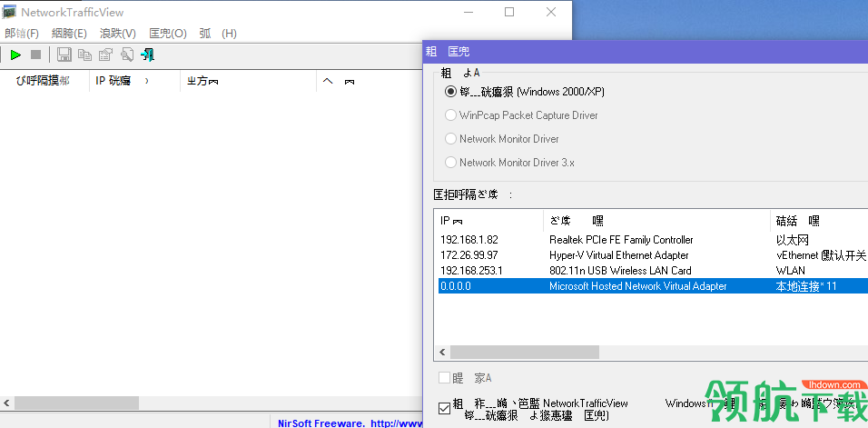Click the WLAN connection name cell
Screen dimensions: 868x428
pos(791,271)
